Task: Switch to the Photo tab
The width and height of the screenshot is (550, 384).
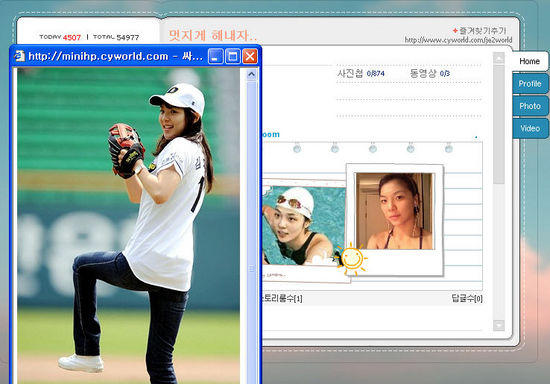Action: (530, 106)
